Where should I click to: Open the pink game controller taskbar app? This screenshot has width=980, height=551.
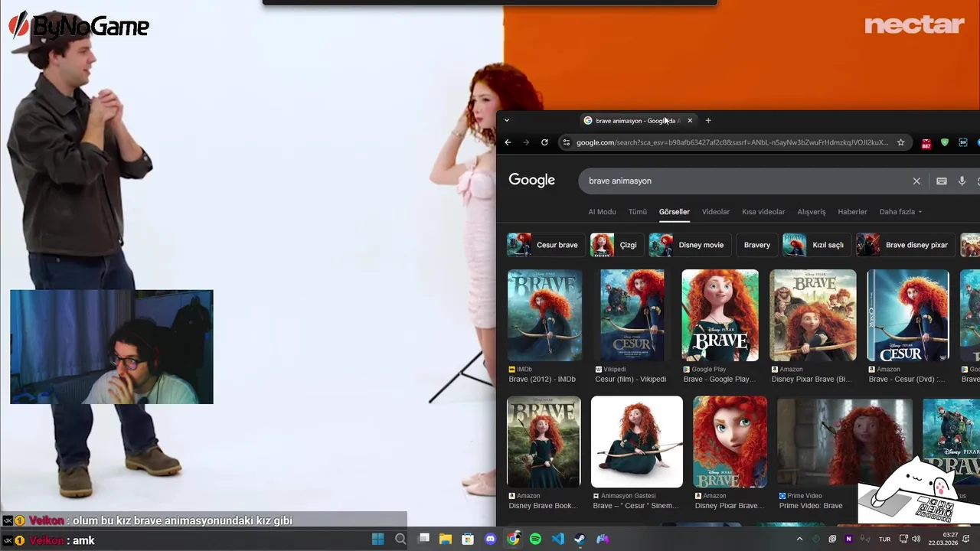tap(603, 540)
